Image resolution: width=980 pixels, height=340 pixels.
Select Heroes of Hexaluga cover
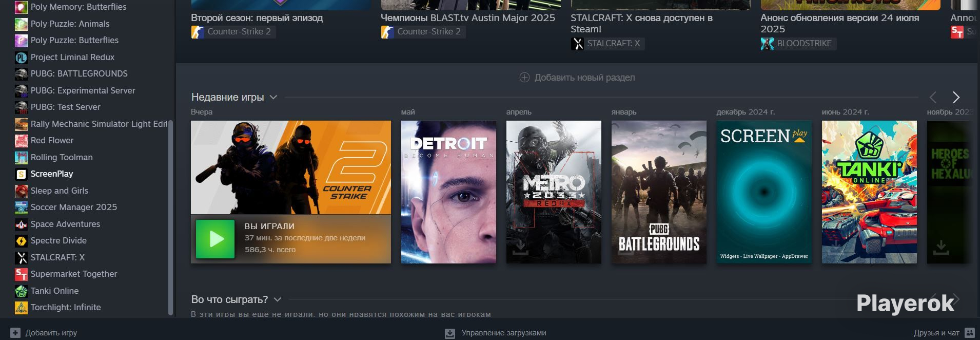[950, 192]
